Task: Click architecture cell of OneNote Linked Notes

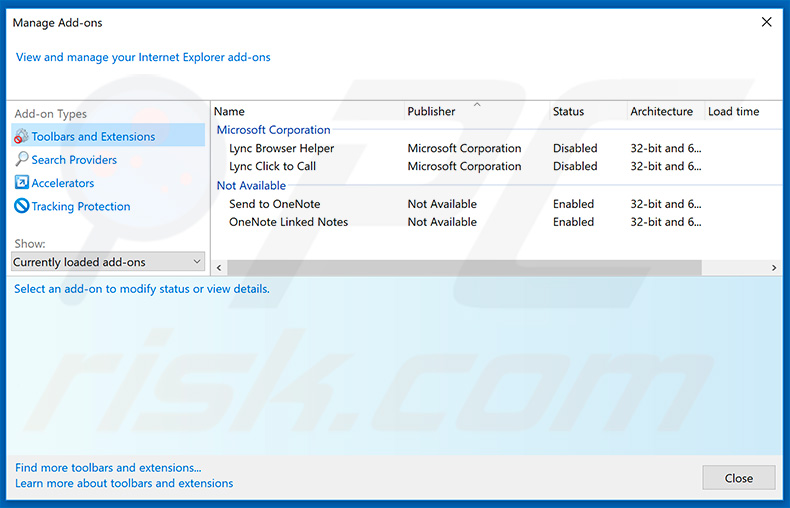Action: click(x=666, y=222)
